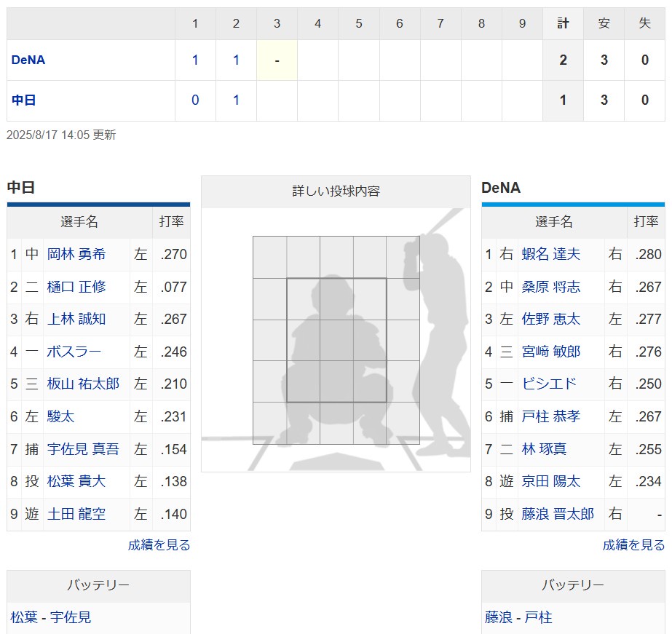Image resolution: width=672 pixels, height=634 pixels.
Task: Open 中日 second inning score link
Action: click(236, 100)
